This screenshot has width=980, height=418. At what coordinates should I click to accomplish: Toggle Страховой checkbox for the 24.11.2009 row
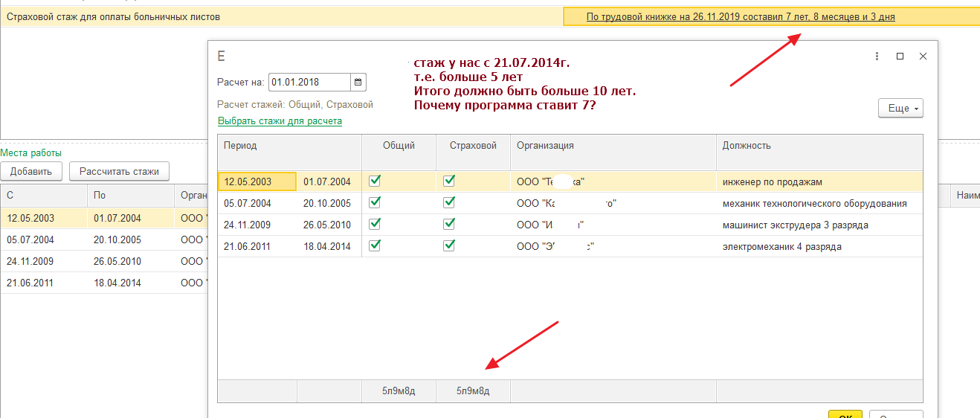[x=449, y=224]
